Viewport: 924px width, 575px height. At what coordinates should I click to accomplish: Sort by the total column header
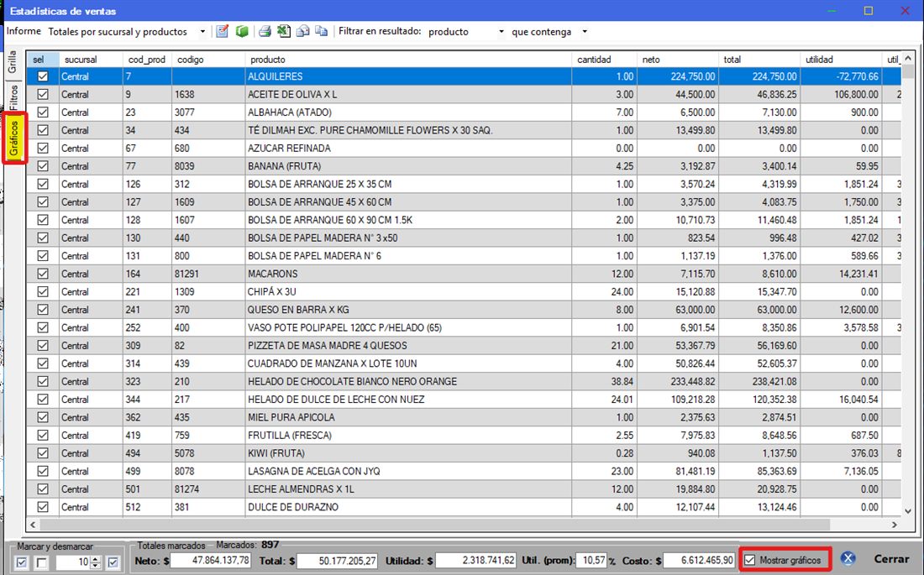point(759,59)
